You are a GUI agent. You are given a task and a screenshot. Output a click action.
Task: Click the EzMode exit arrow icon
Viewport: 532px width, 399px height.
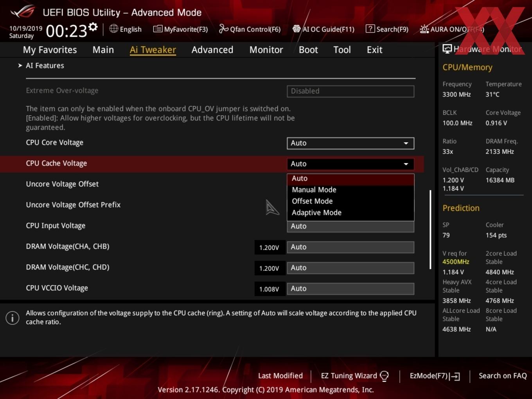pyautogui.click(x=455, y=376)
